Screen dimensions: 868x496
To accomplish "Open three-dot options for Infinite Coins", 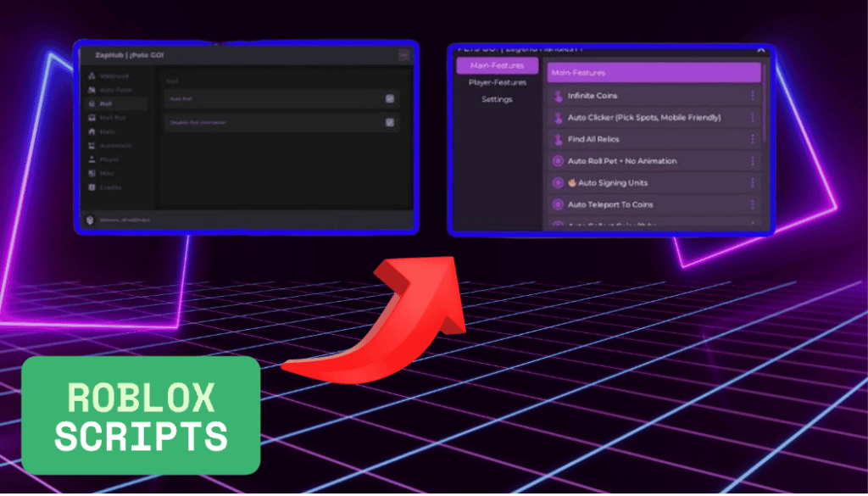I will point(753,96).
